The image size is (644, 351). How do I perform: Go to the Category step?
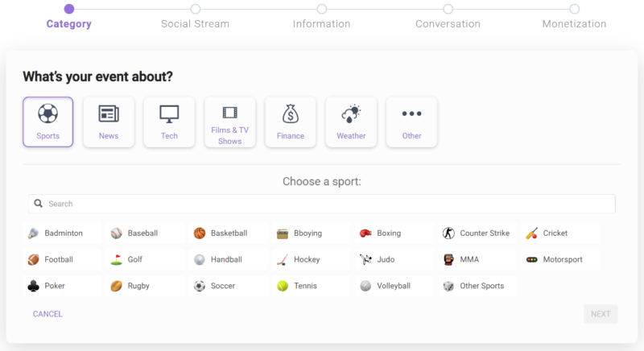pos(69,16)
